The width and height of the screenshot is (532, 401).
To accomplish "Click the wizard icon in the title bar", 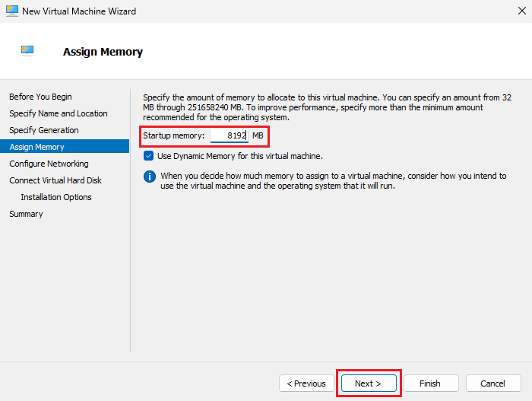I will [x=11, y=11].
